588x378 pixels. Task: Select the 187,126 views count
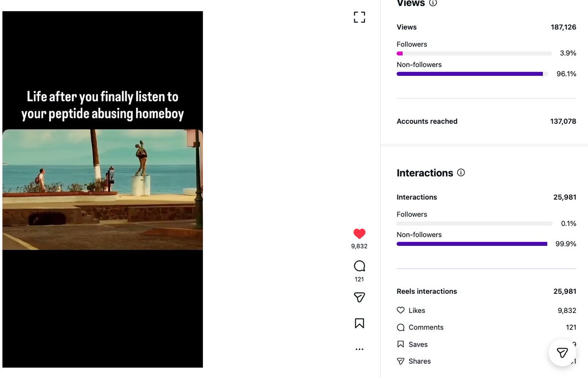click(563, 27)
